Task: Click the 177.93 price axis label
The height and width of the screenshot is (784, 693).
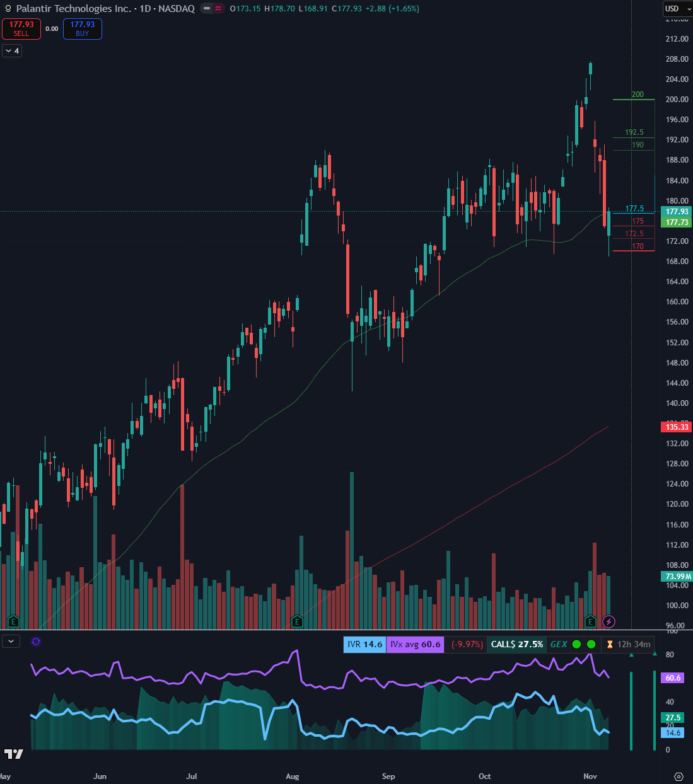Action: [x=677, y=212]
